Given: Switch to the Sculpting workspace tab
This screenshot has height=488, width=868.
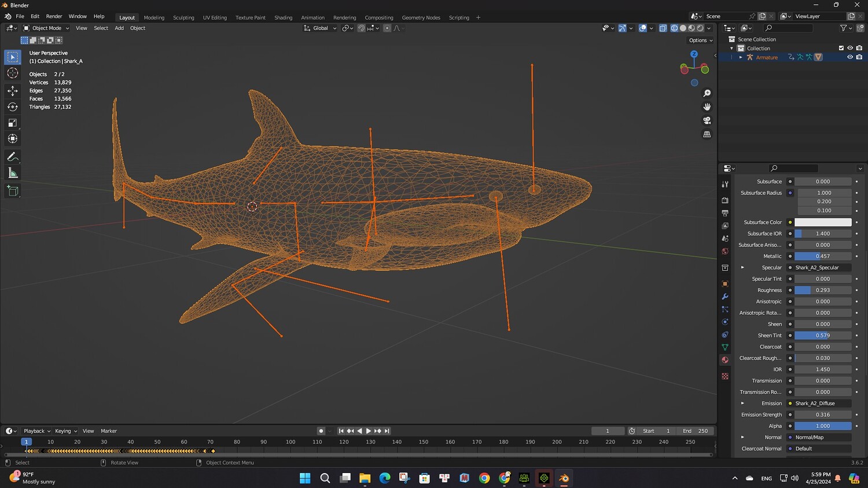Looking at the screenshot, I should (183, 17).
